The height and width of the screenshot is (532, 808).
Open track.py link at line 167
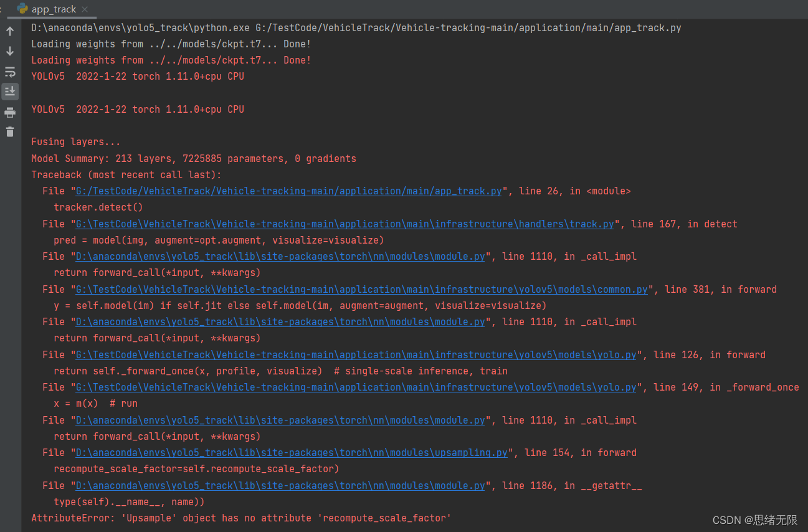pyautogui.click(x=345, y=224)
